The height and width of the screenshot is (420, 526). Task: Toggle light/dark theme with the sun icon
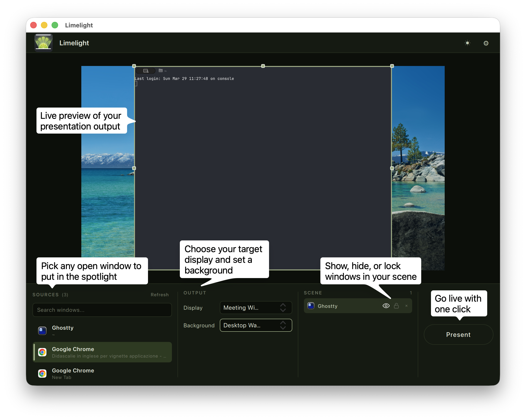467,43
